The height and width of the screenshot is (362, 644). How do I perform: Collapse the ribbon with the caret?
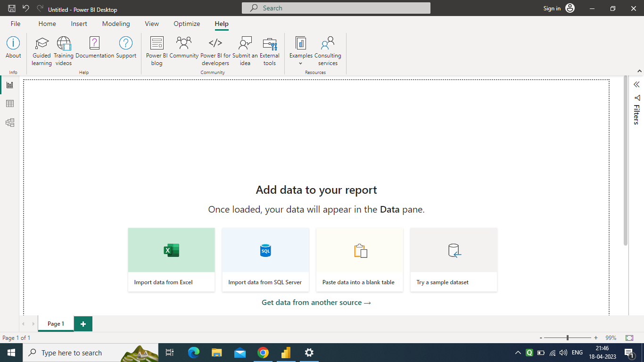point(640,71)
